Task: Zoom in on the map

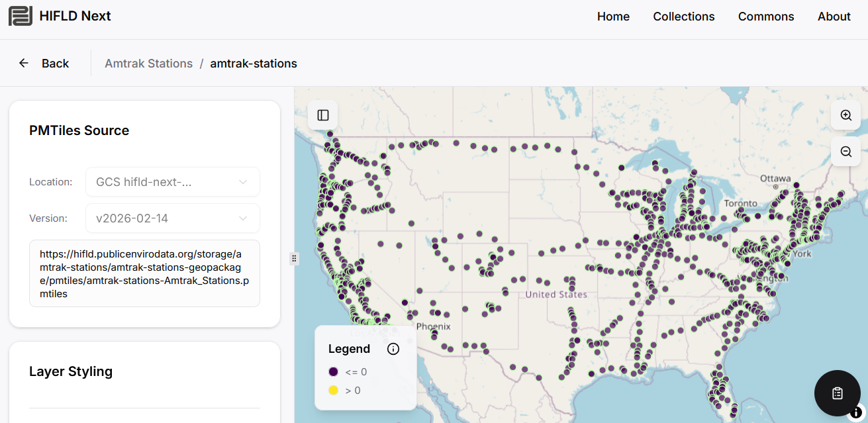Action: pos(845,115)
